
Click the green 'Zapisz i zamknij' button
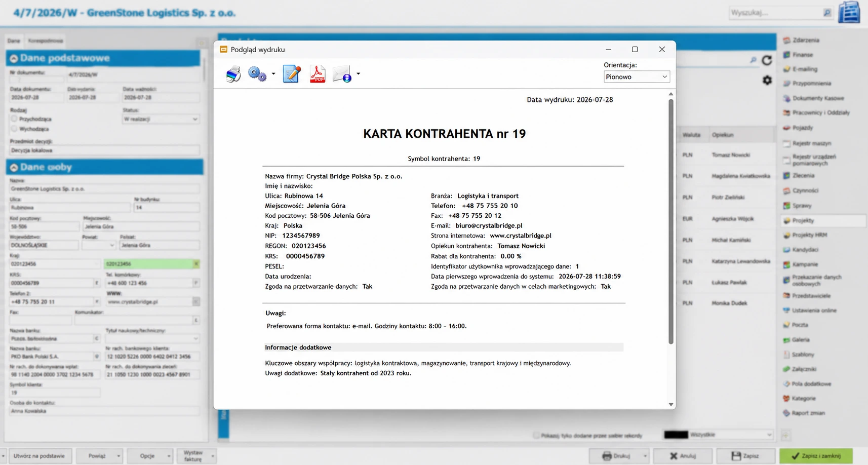coord(816,456)
